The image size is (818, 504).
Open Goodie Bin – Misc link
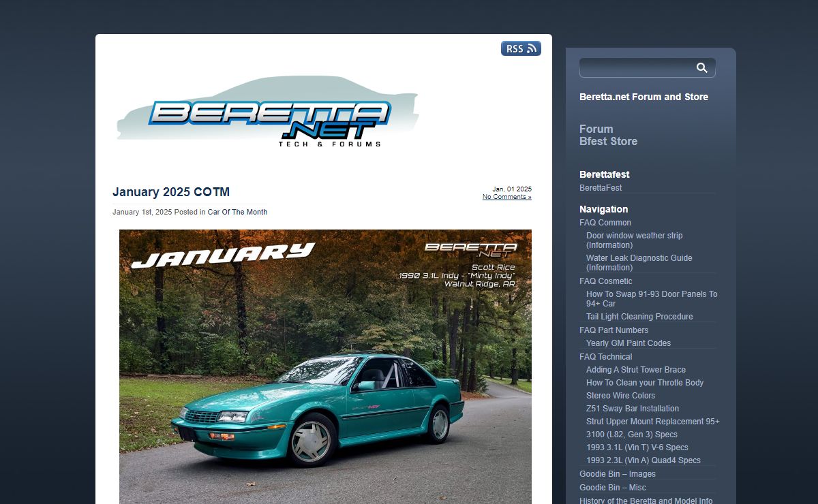point(613,488)
